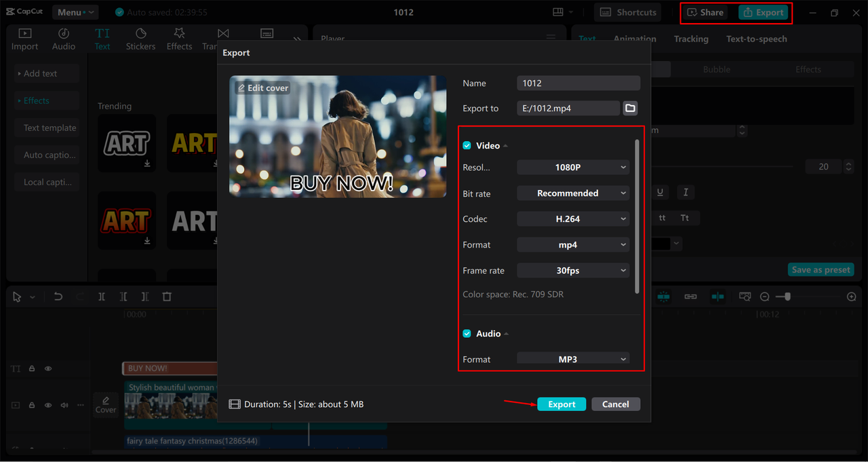Adjust the timeline zoom slider handle
This screenshot has height=462, width=868.
click(787, 296)
